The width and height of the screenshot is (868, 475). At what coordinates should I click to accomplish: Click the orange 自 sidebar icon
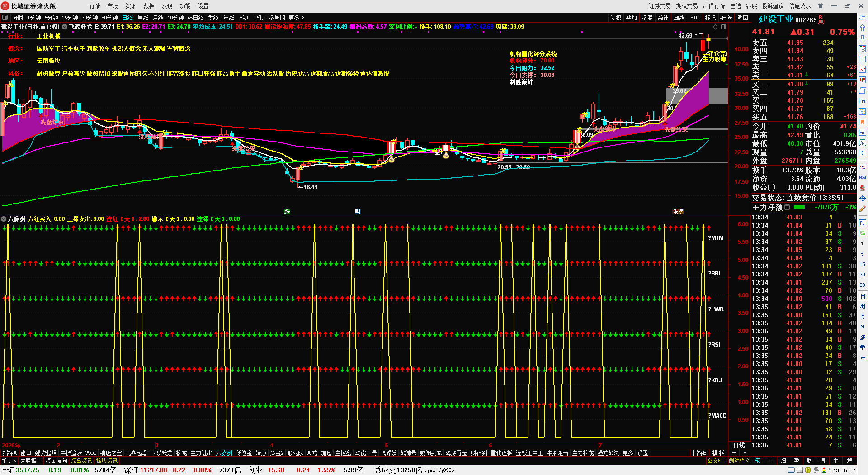pyautogui.click(x=863, y=122)
